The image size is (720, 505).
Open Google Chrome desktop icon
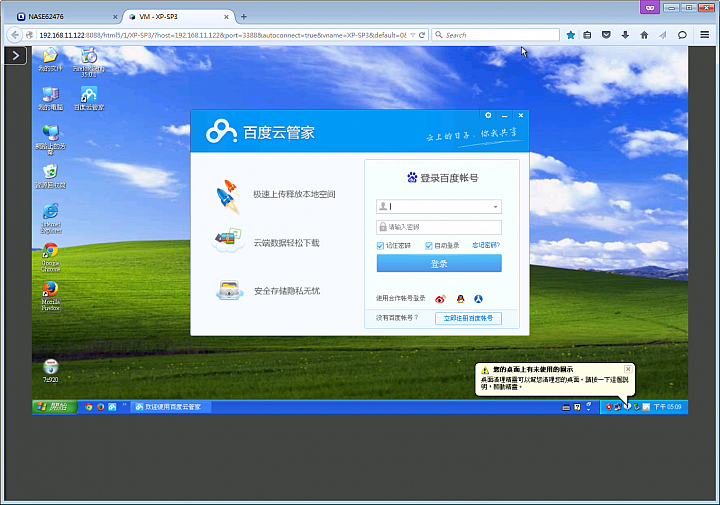pyautogui.click(x=51, y=257)
